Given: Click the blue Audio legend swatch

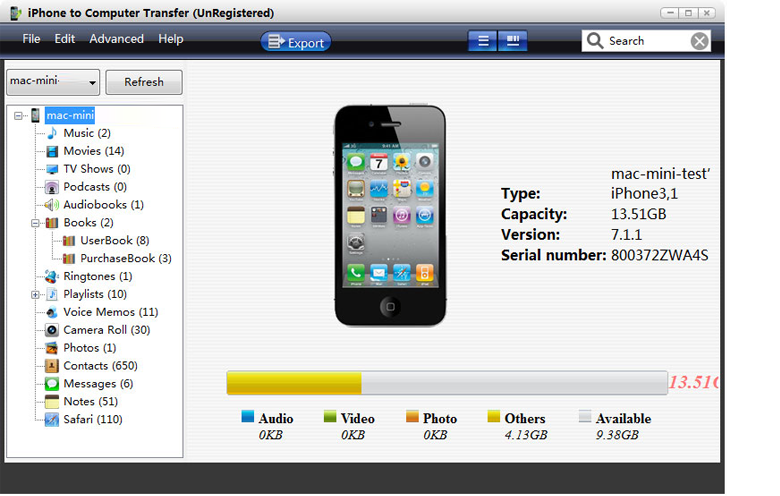Looking at the screenshot, I should [x=247, y=416].
